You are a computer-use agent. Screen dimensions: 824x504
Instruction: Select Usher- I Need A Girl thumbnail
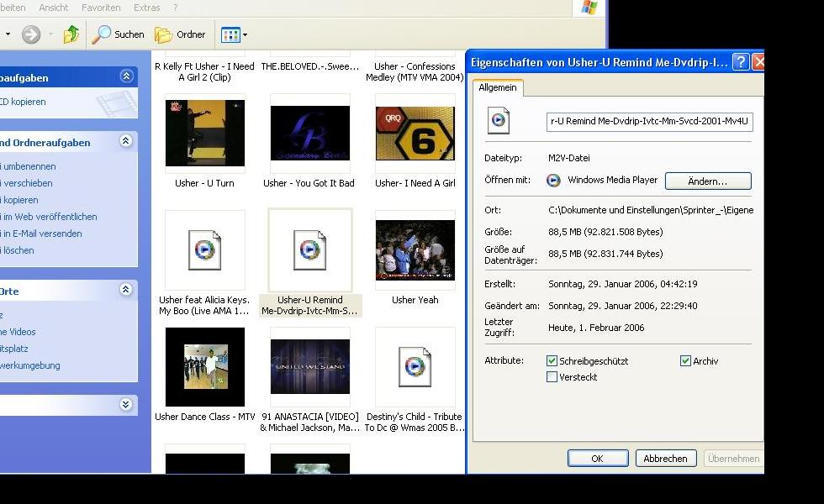415,134
